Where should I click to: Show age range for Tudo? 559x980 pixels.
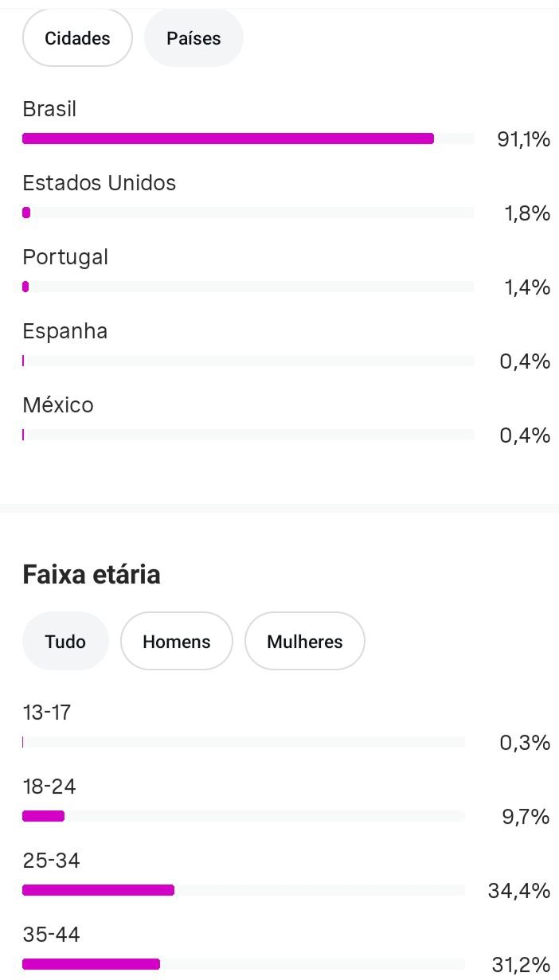click(65, 641)
